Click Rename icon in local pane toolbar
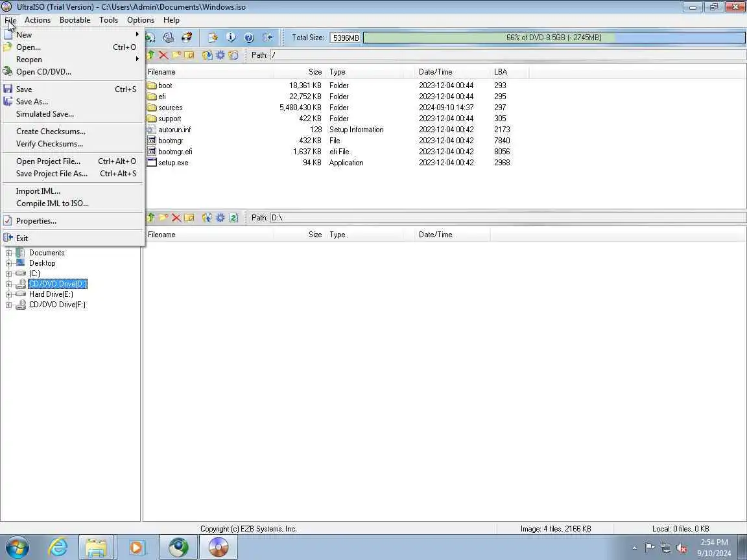Screen dimensions: 747x560 click(189, 218)
